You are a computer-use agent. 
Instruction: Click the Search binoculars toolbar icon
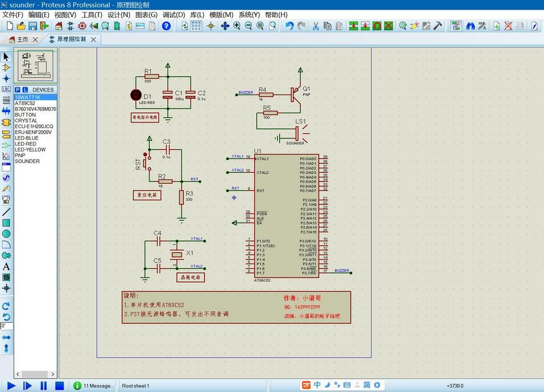click(471, 26)
